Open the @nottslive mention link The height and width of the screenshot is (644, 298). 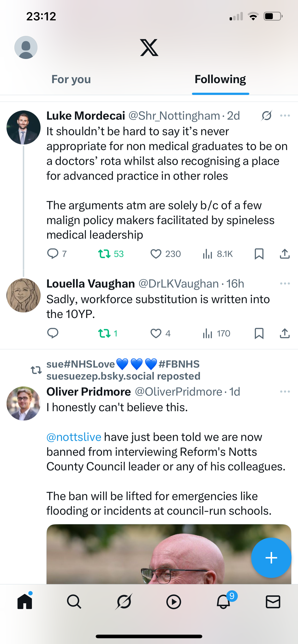point(74,437)
